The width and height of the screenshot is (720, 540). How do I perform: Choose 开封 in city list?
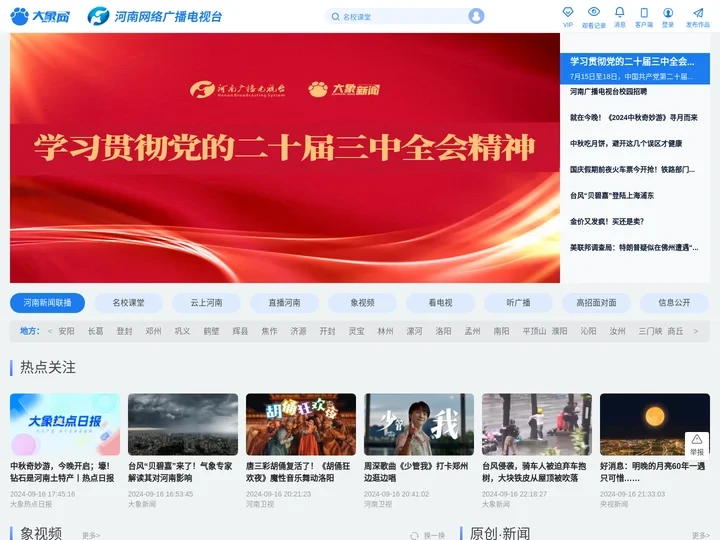327,331
